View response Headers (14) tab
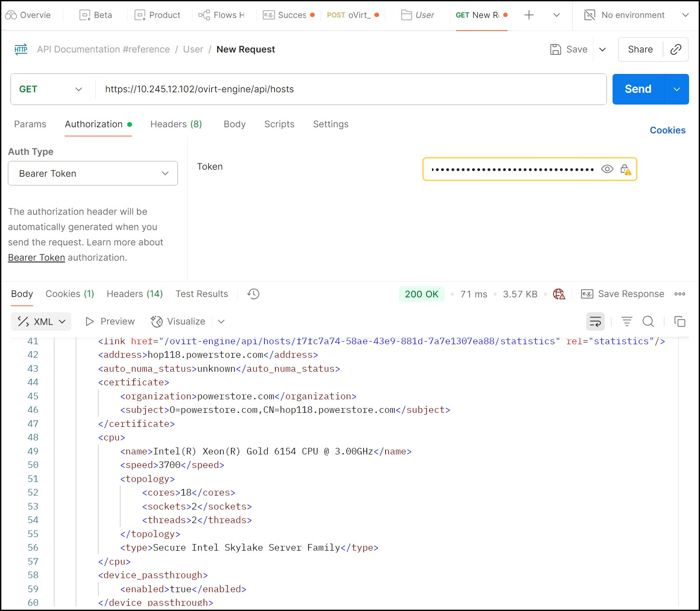This screenshot has height=611, width=700. coord(135,294)
